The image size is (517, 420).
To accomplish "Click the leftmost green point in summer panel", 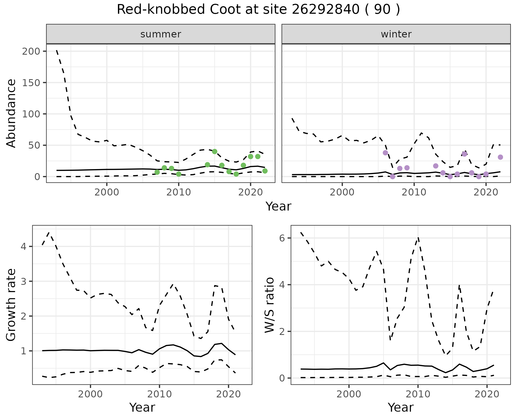I will [157, 172].
